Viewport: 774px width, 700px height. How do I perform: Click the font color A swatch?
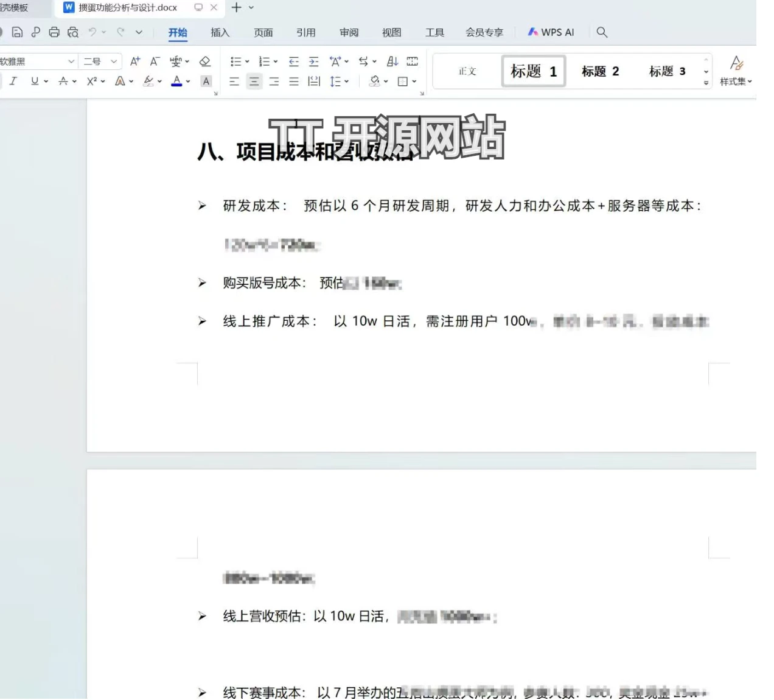pos(176,81)
